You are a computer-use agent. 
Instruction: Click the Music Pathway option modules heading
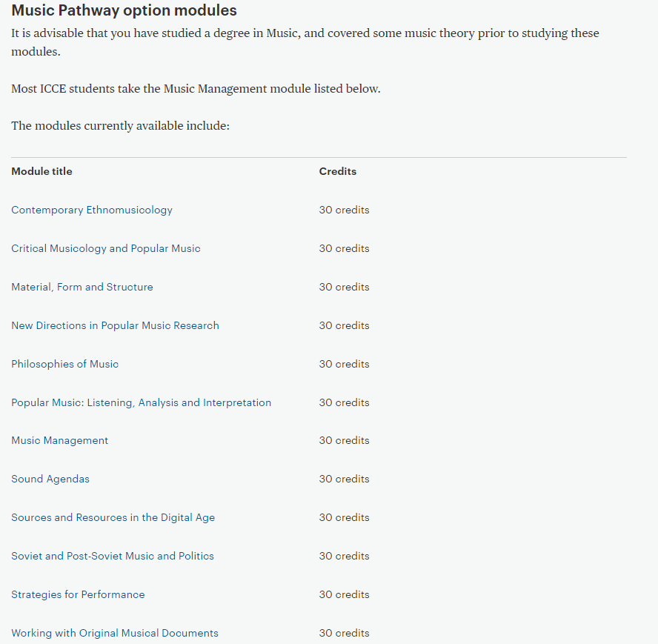point(124,10)
